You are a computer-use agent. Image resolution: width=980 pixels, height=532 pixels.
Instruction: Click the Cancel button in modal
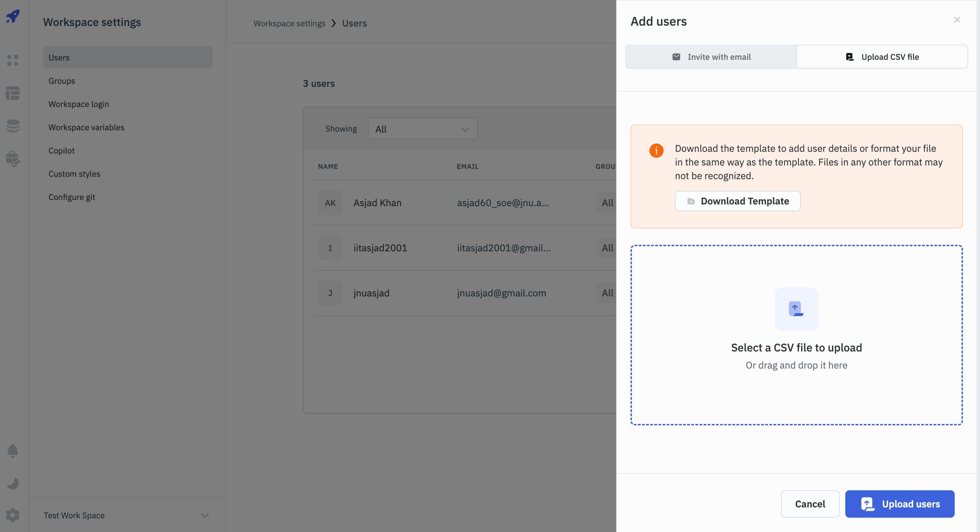(x=810, y=503)
